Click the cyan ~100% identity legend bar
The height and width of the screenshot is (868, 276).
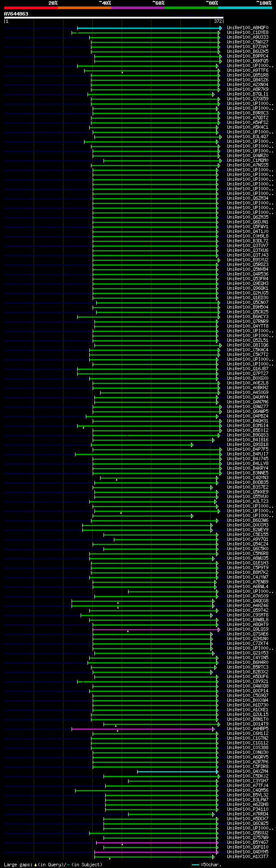[x=245, y=8]
